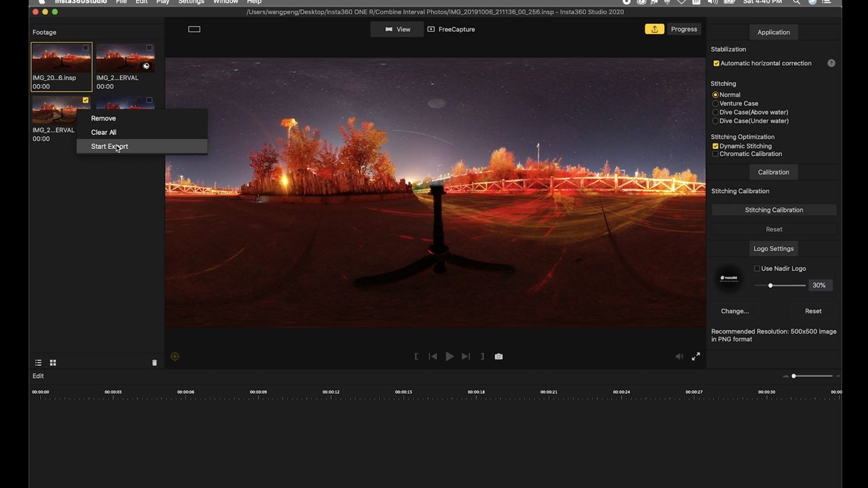Play the footage preview

(450, 357)
